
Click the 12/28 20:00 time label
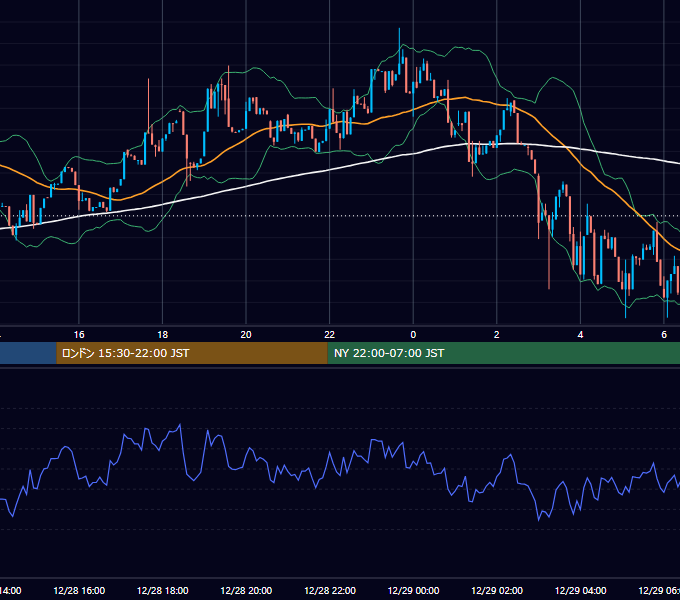tap(246, 590)
